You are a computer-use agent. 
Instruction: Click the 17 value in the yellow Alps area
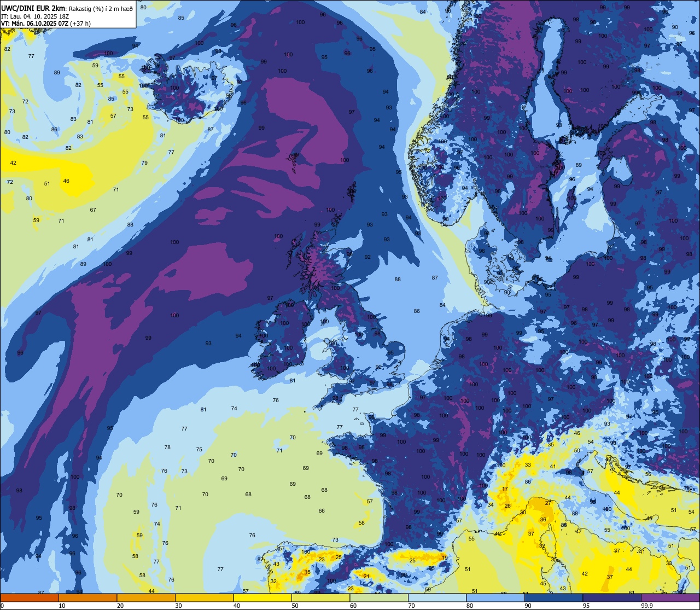(x=505, y=489)
